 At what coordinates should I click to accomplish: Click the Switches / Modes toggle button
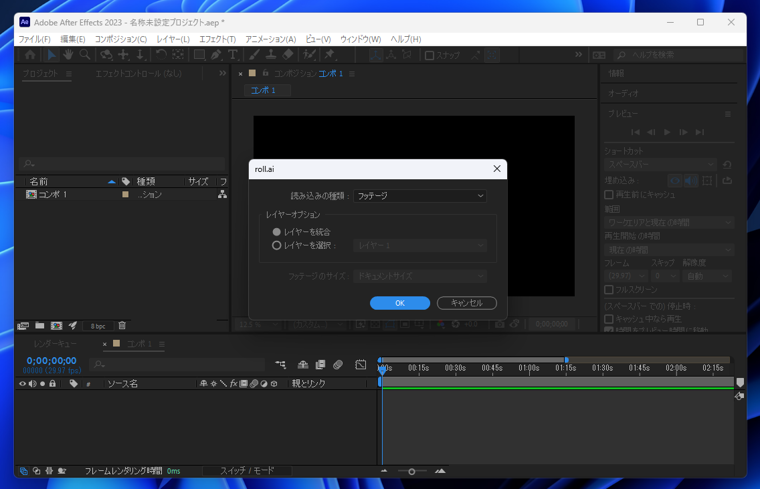click(x=247, y=471)
